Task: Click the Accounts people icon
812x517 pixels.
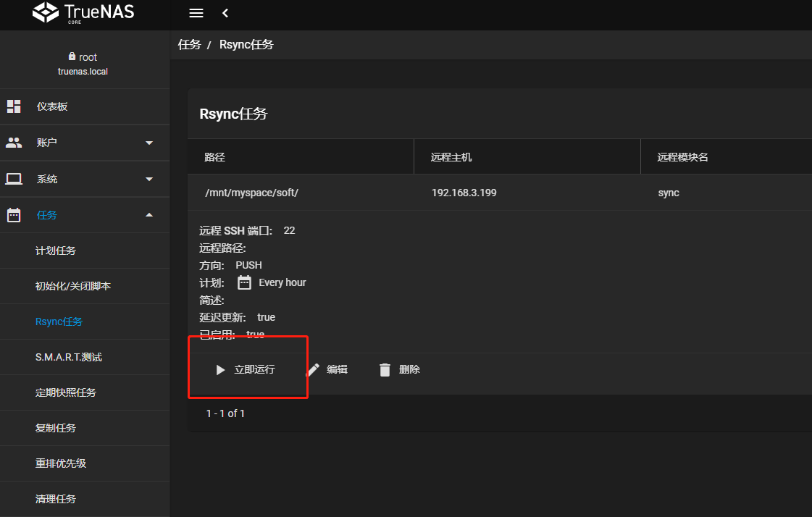Action: (14, 143)
